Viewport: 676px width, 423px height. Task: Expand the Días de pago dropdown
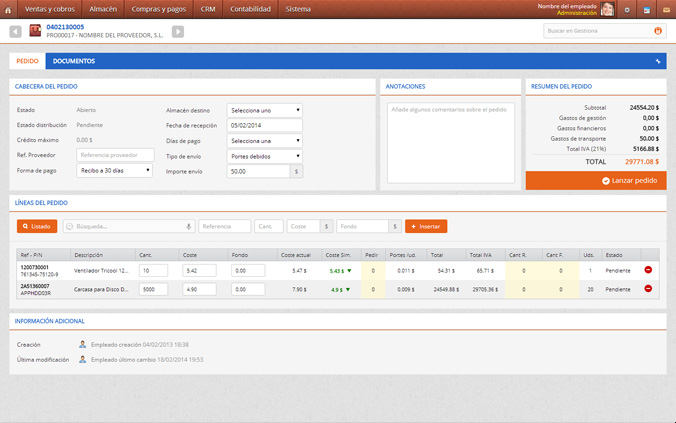[x=264, y=141]
